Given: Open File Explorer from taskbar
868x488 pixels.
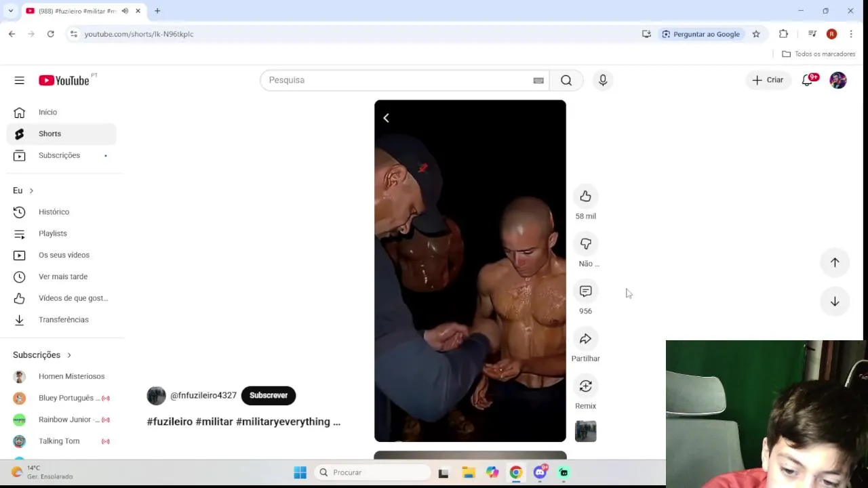Looking at the screenshot, I should 468,472.
